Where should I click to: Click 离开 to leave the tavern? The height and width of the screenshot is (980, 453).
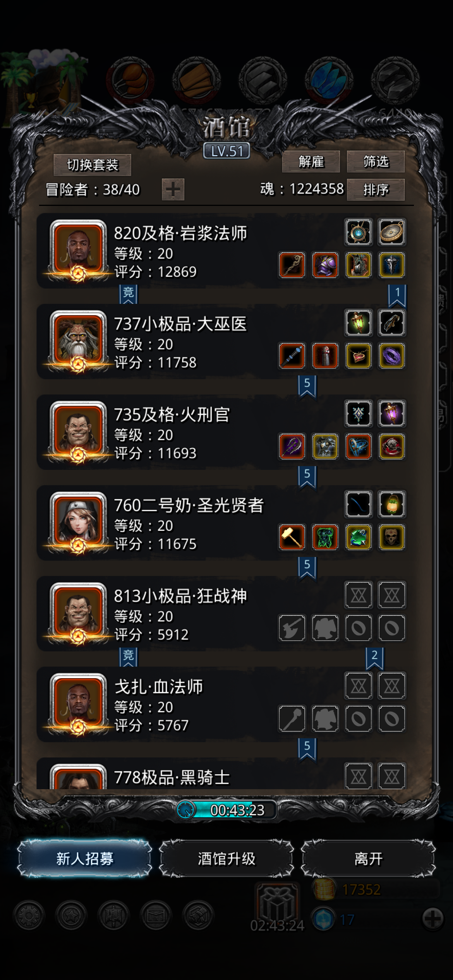[368, 858]
